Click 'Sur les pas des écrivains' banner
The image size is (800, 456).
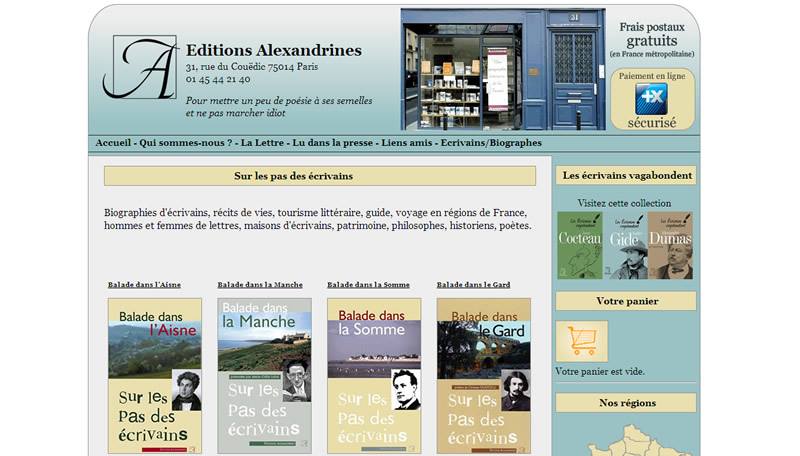click(320, 176)
